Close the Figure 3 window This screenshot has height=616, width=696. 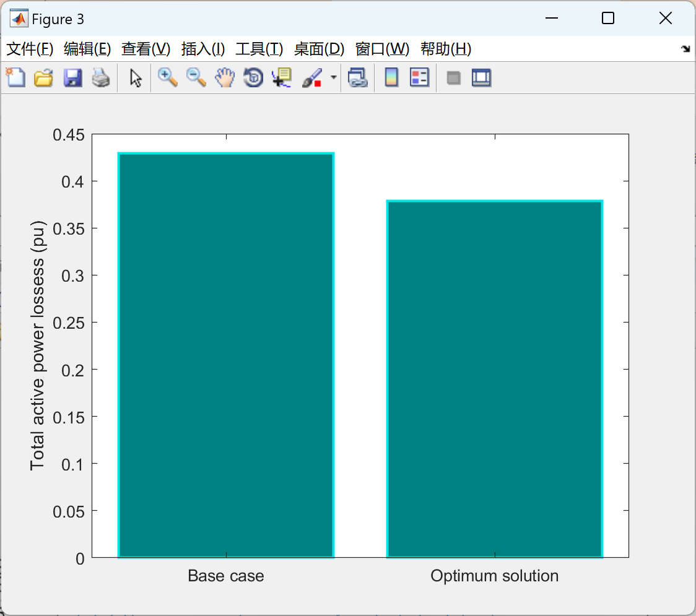[666, 18]
